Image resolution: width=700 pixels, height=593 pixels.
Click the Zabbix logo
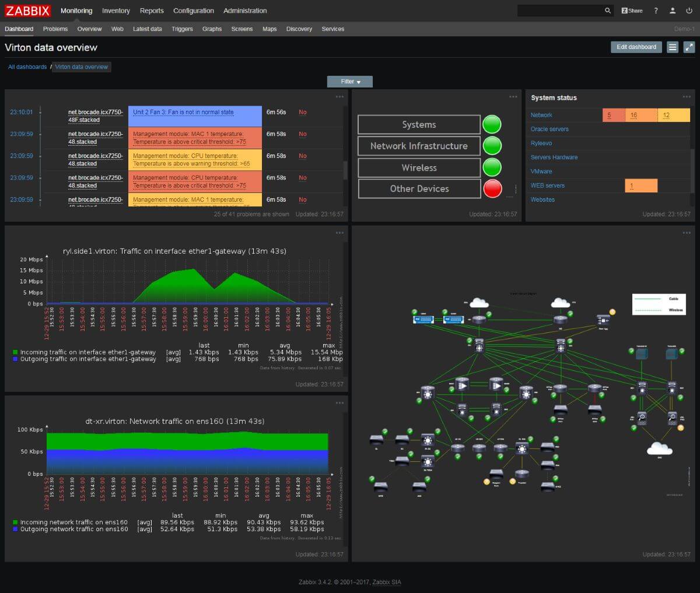click(27, 10)
